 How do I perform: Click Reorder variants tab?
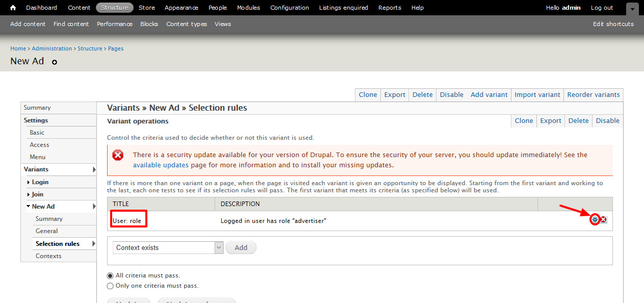[x=593, y=95]
